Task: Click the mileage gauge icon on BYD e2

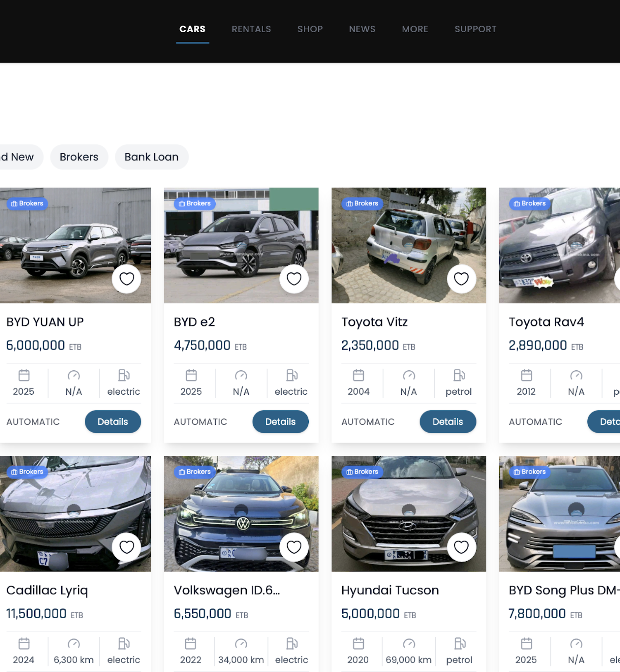Action: (x=241, y=375)
